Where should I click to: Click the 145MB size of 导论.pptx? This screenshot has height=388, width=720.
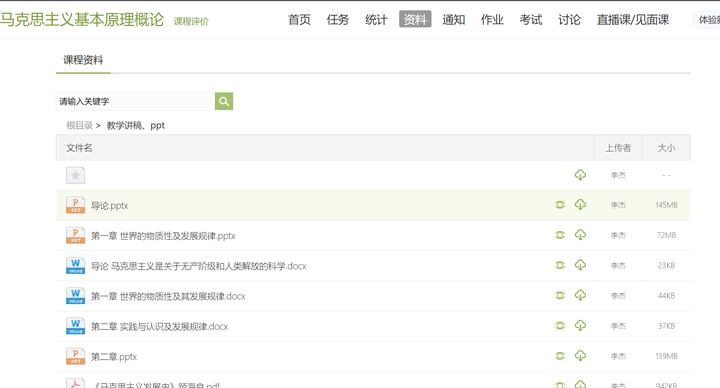pyautogui.click(x=666, y=205)
